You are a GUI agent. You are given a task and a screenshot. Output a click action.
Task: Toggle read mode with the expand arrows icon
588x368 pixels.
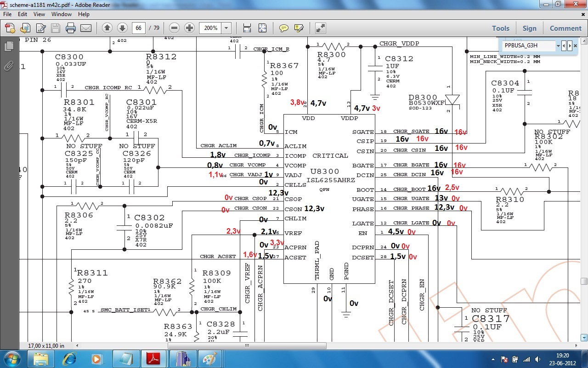tap(321, 28)
